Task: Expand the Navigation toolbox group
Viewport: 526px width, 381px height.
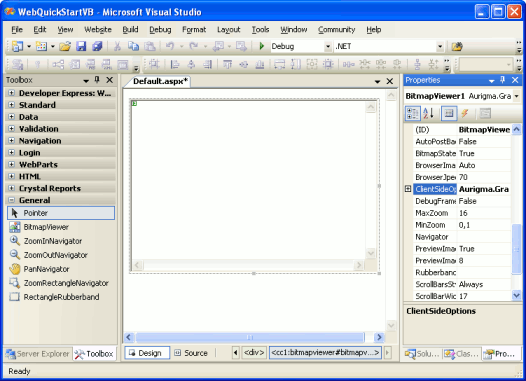Action: 11,141
